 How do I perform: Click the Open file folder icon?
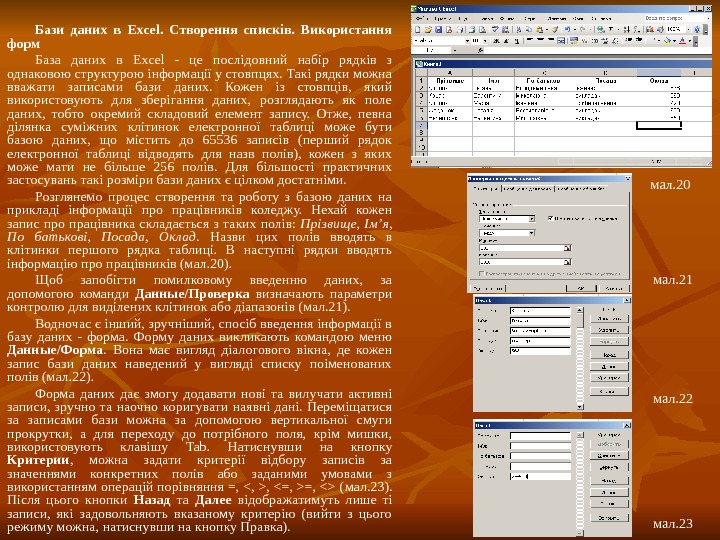[428, 29]
